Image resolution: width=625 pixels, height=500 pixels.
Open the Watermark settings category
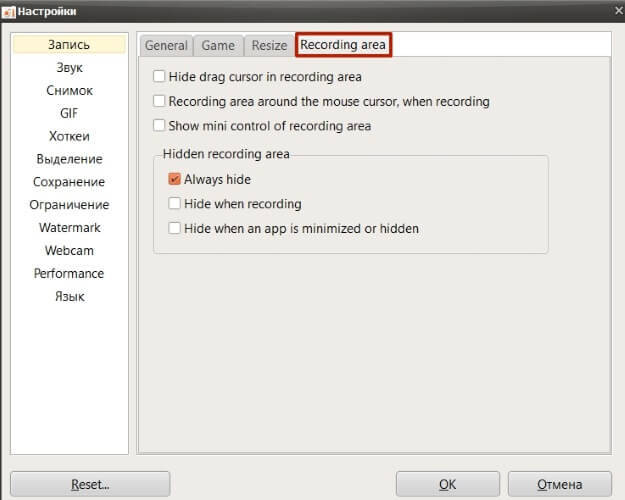click(69, 228)
